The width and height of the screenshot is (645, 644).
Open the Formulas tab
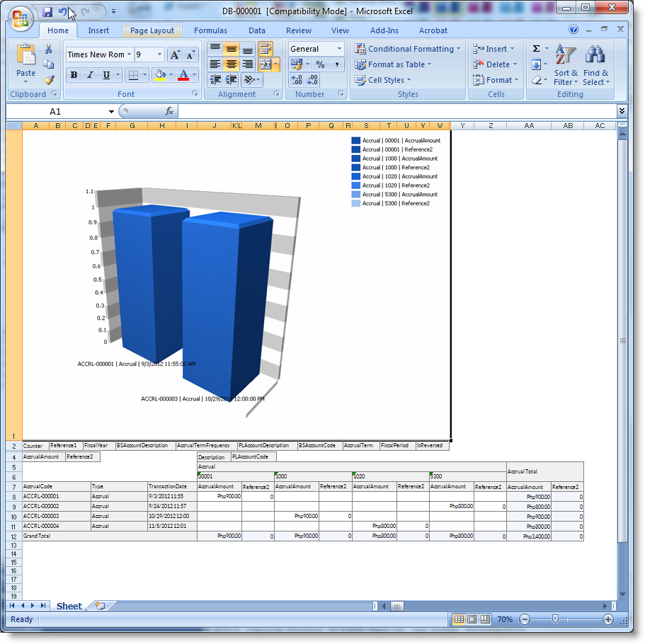coord(210,30)
